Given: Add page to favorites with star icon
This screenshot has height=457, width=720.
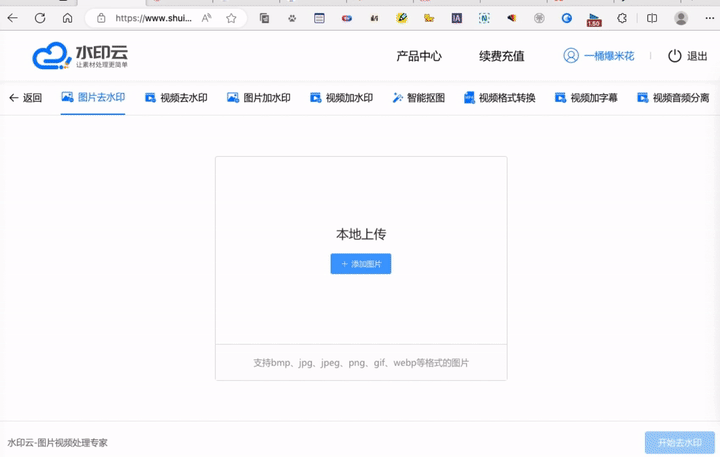Looking at the screenshot, I should click(x=231, y=18).
